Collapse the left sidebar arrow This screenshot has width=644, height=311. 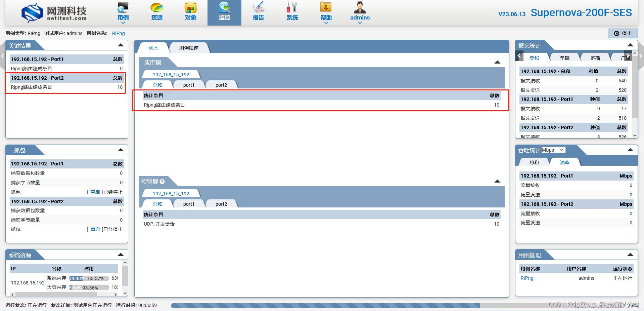pos(2,56)
